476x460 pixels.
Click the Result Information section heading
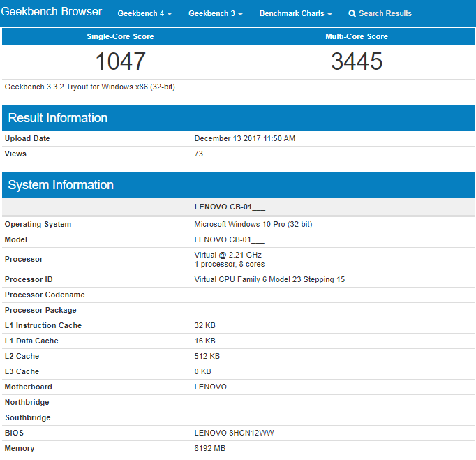[58, 118]
